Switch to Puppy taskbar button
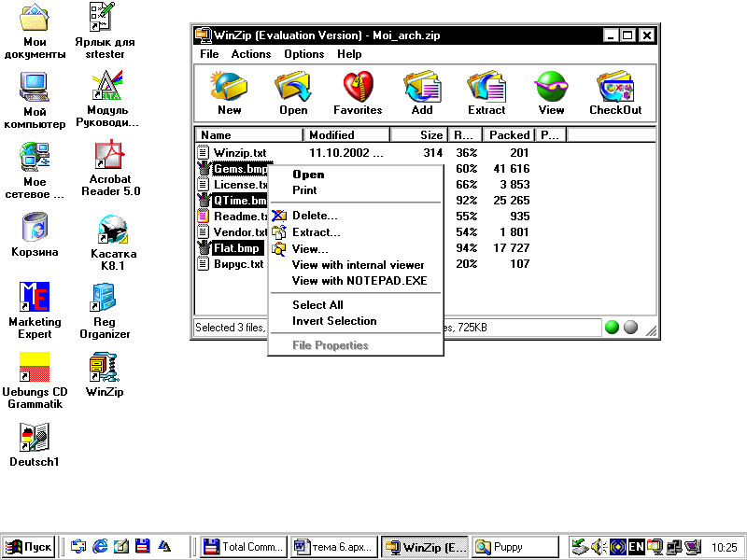Screen dimensions: 747x560 tap(515, 546)
